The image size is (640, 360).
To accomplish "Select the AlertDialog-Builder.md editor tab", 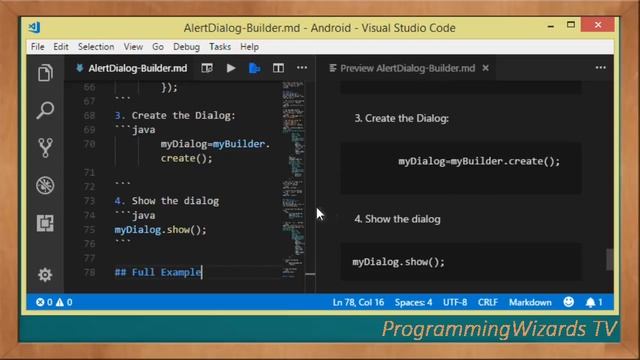I will 132,68.
